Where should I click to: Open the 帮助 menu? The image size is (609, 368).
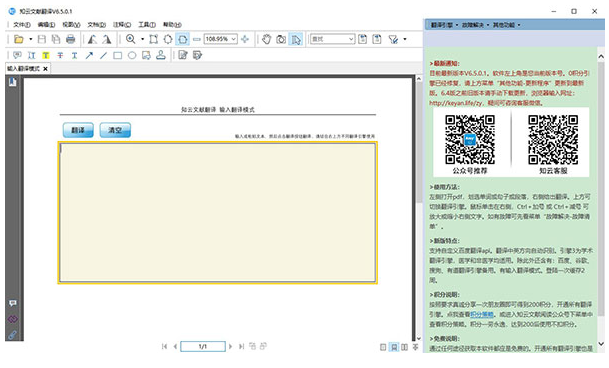172,25
